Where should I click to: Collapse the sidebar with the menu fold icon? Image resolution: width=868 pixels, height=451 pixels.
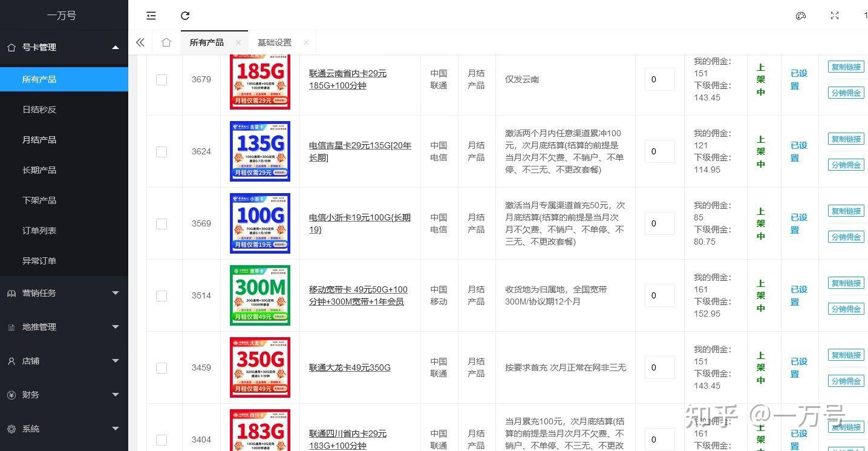coord(151,16)
